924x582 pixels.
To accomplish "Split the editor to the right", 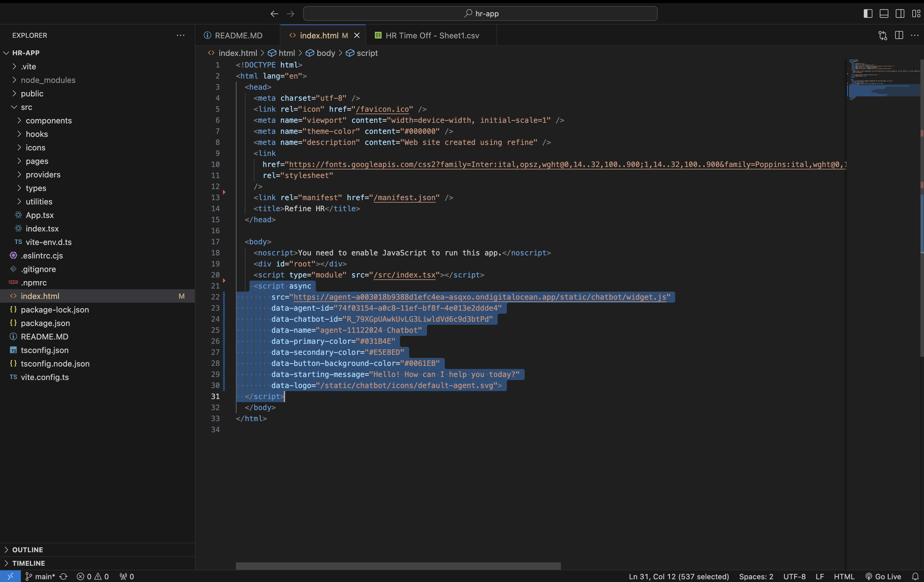I will [899, 35].
